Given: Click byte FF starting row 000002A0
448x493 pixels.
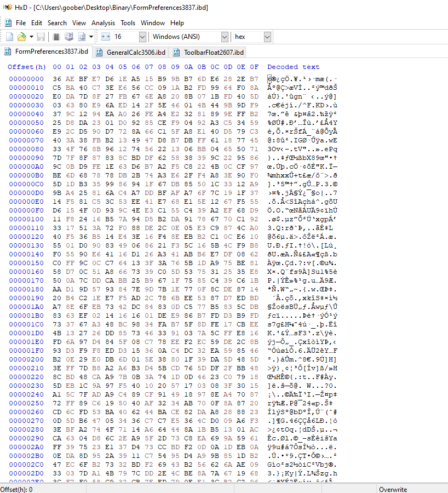Looking at the screenshot, I should (x=57, y=447).
